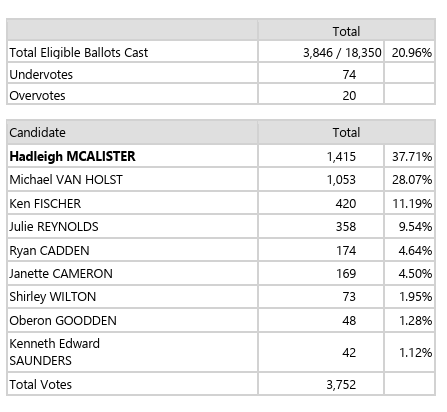Click the Candidate column header
Viewport: 447px width, 412px height.
point(37,133)
